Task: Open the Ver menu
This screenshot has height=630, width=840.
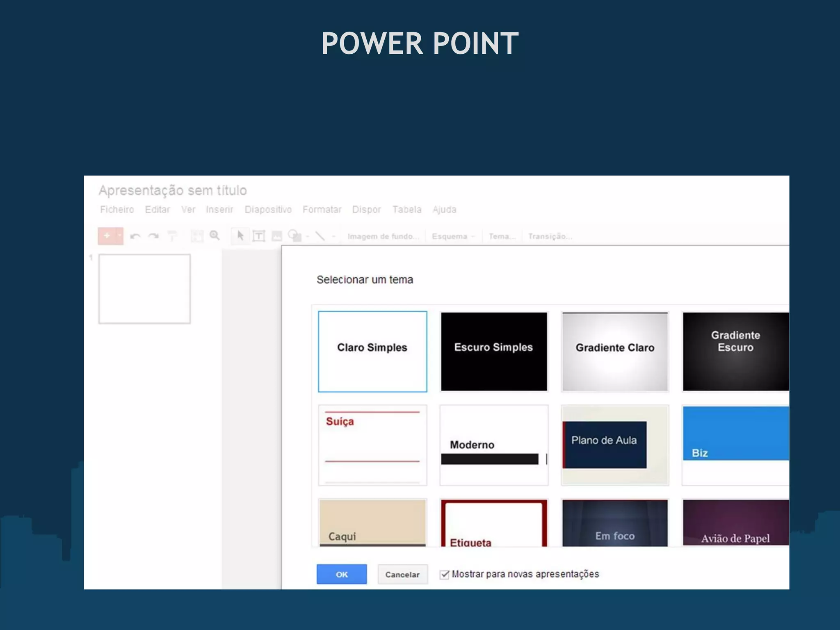Action: click(188, 210)
